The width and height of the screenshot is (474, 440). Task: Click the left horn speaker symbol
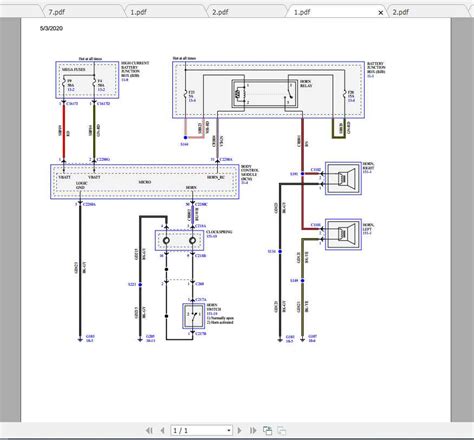pos(346,233)
